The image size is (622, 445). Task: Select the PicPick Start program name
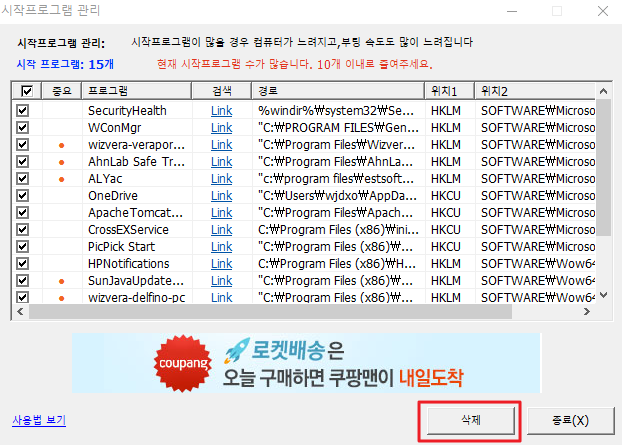coord(121,247)
